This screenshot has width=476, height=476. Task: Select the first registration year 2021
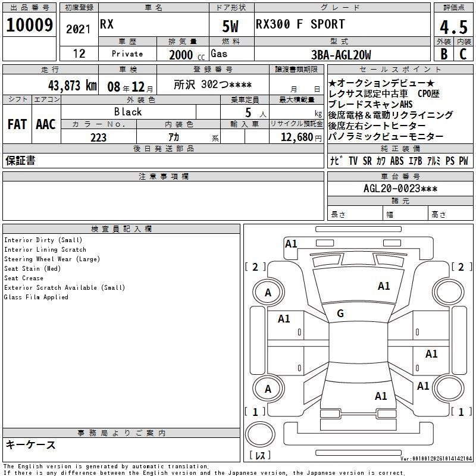[79, 29]
